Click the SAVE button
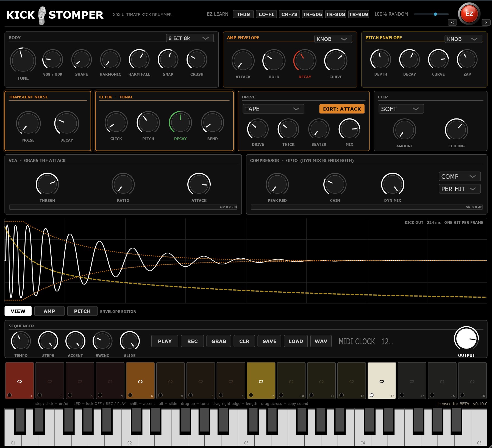492x448 pixels. pyautogui.click(x=269, y=341)
